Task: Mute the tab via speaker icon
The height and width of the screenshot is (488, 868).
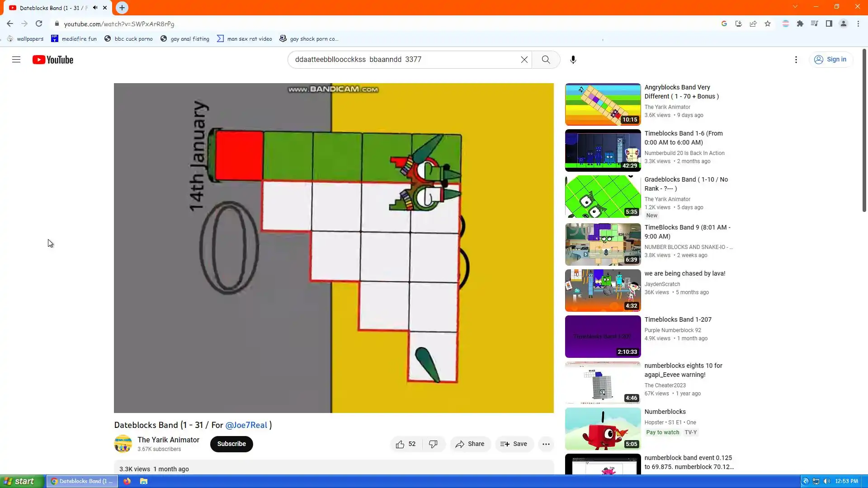Action: [95, 8]
